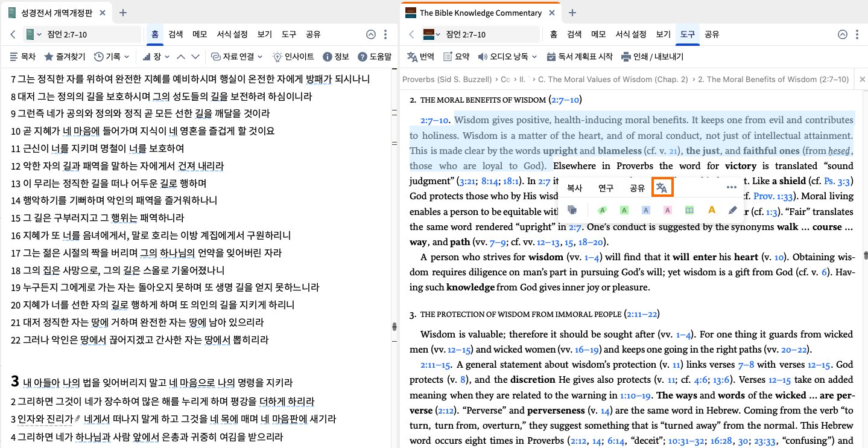Image resolution: width=868 pixels, height=448 pixels.
Task: Click breadcrumb C. The Moral Values of Wisdom
Action: pyautogui.click(x=613, y=79)
